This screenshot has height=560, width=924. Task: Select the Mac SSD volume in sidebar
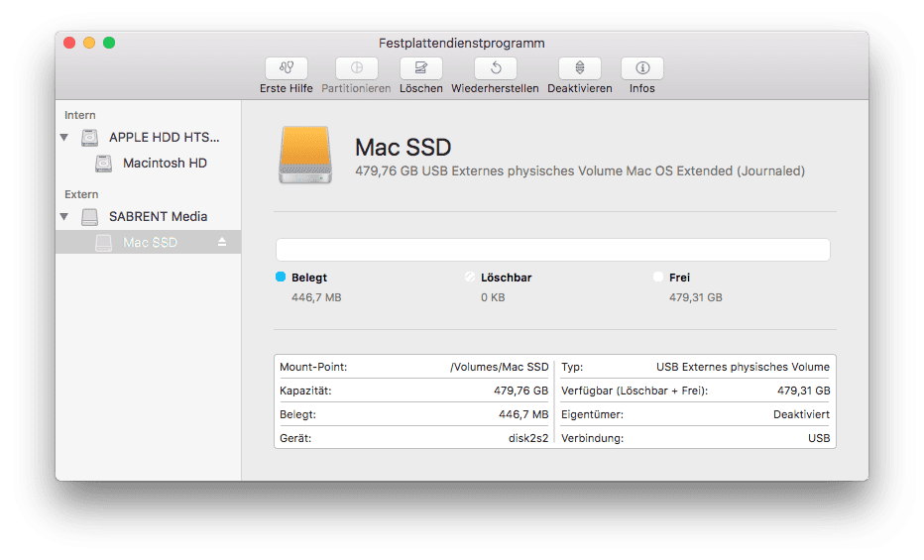click(150, 243)
